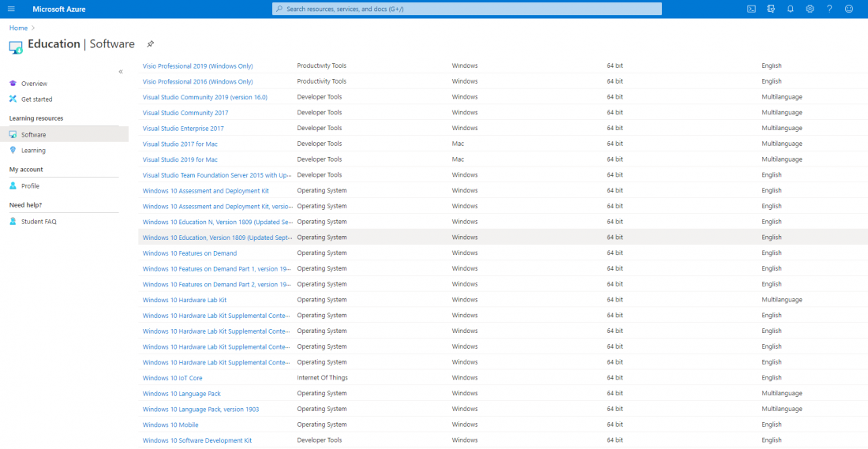
Task: Click the Home breadcrumb link
Action: [x=18, y=28]
